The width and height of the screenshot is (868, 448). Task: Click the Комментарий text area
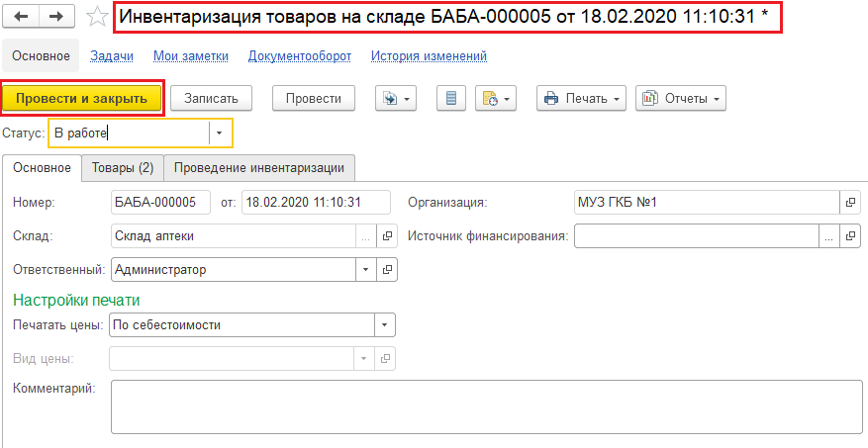pos(487,406)
